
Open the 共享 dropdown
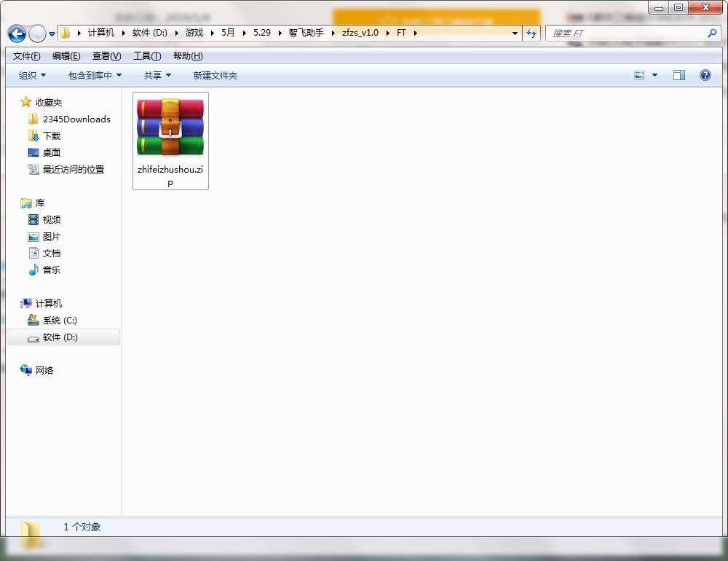click(157, 75)
